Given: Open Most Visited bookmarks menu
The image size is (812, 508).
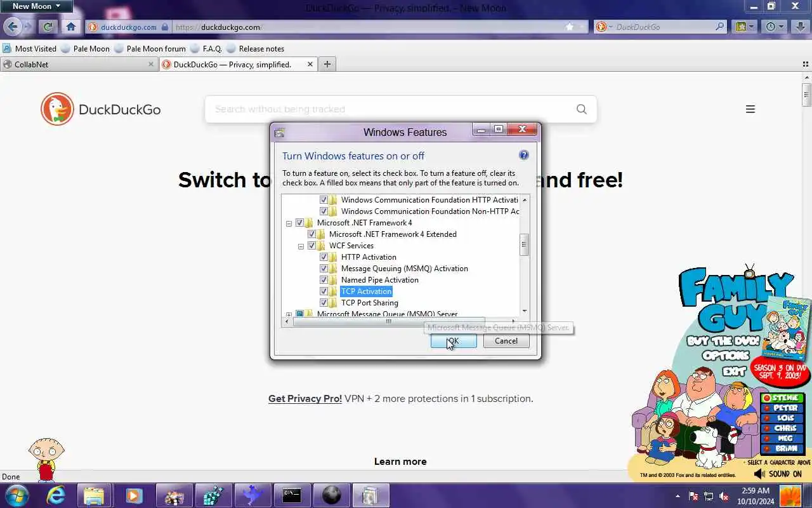Looking at the screenshot, I should click(x=29, y=48).
